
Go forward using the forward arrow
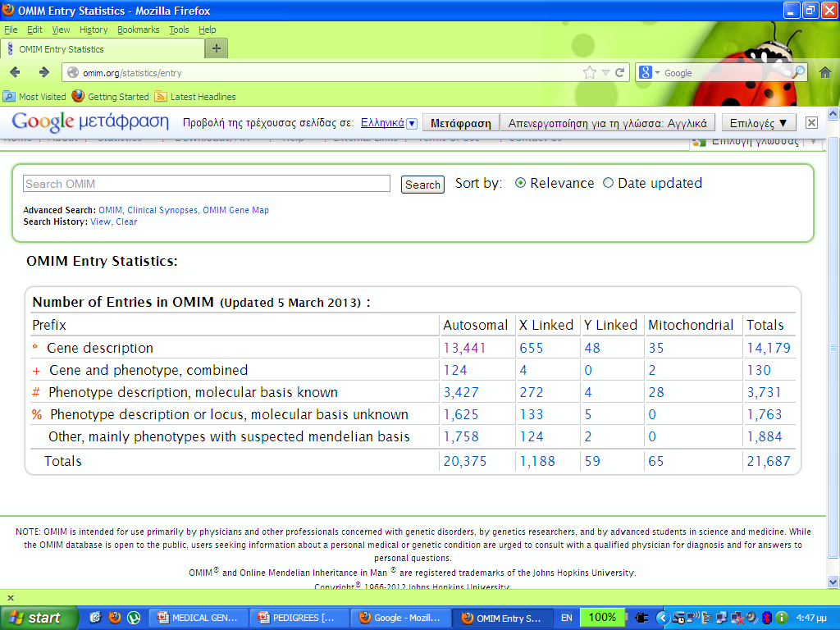click(x=44, y=72)
